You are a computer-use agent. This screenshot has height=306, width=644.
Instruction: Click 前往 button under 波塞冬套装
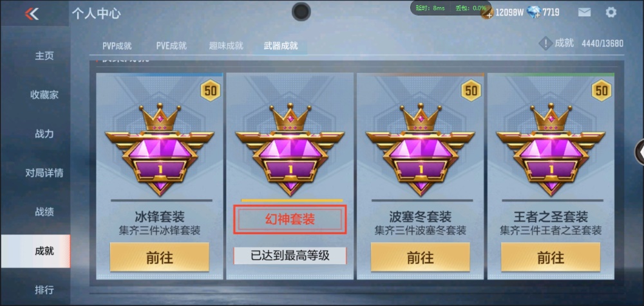[x=420, y=257]
